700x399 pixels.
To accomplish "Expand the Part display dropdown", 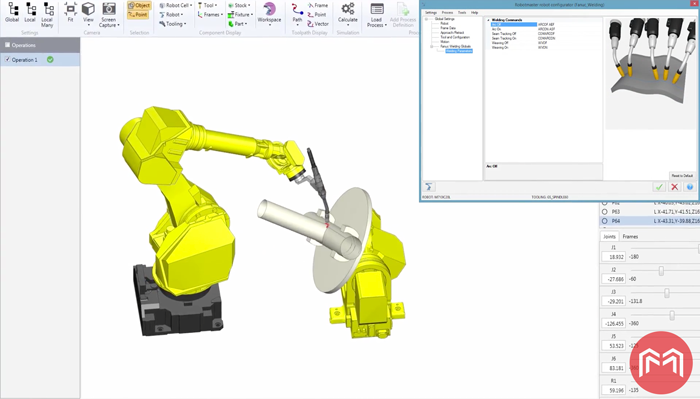I will [238, 24].
